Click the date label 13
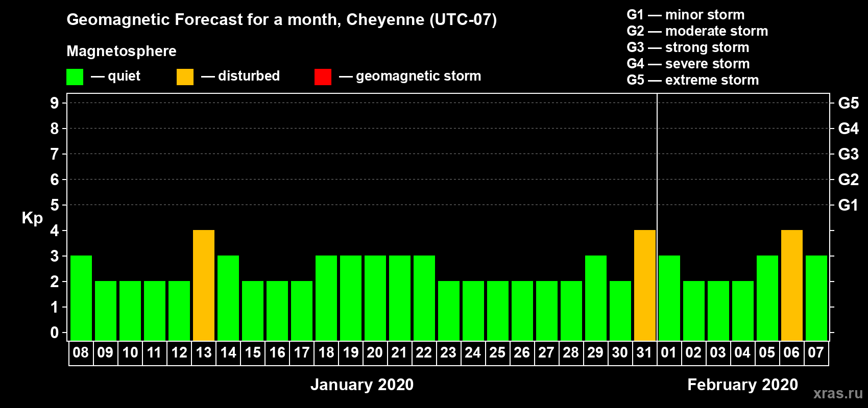Screen dimensions: 868x408 click(204, 353)
